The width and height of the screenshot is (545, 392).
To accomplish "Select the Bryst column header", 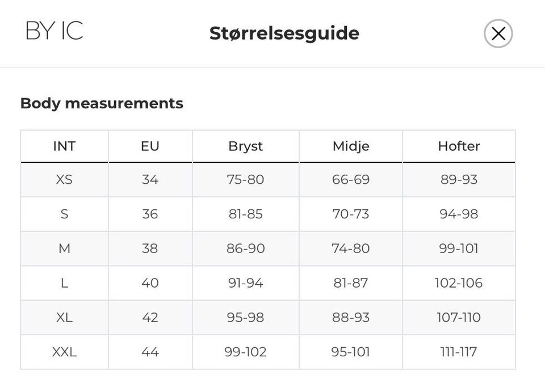I will (x=245, y=146).
